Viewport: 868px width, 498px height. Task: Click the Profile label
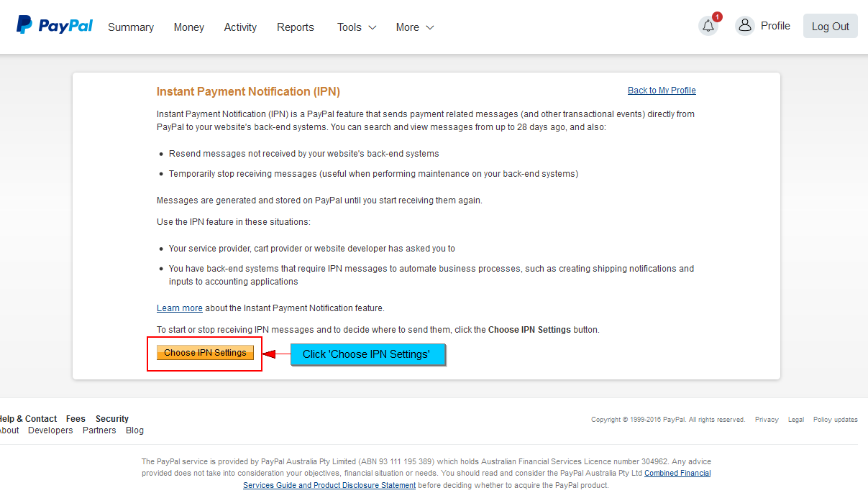[775, 26]
